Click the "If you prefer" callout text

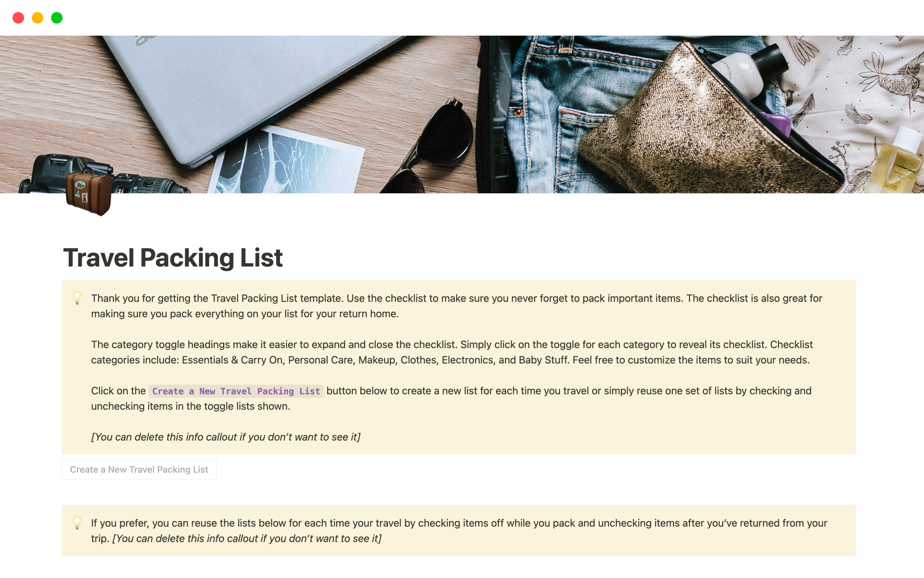pyautogui.click(x=459, y=530)
